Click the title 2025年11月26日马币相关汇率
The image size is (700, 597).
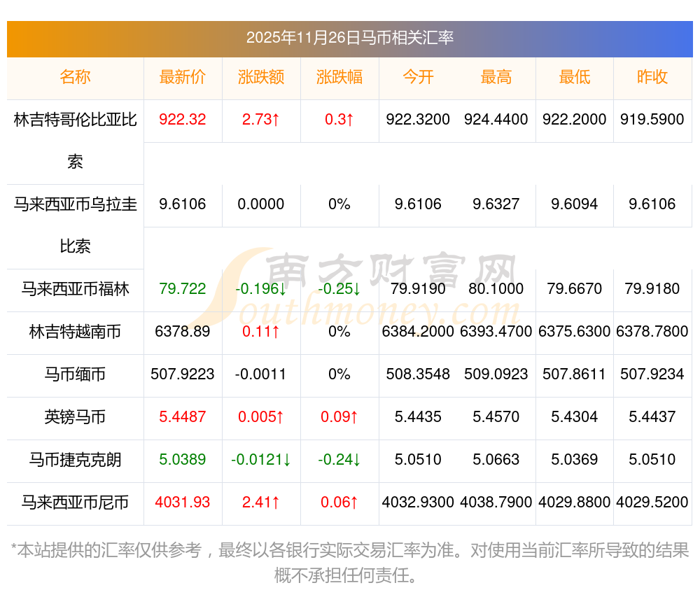(349, 38)
